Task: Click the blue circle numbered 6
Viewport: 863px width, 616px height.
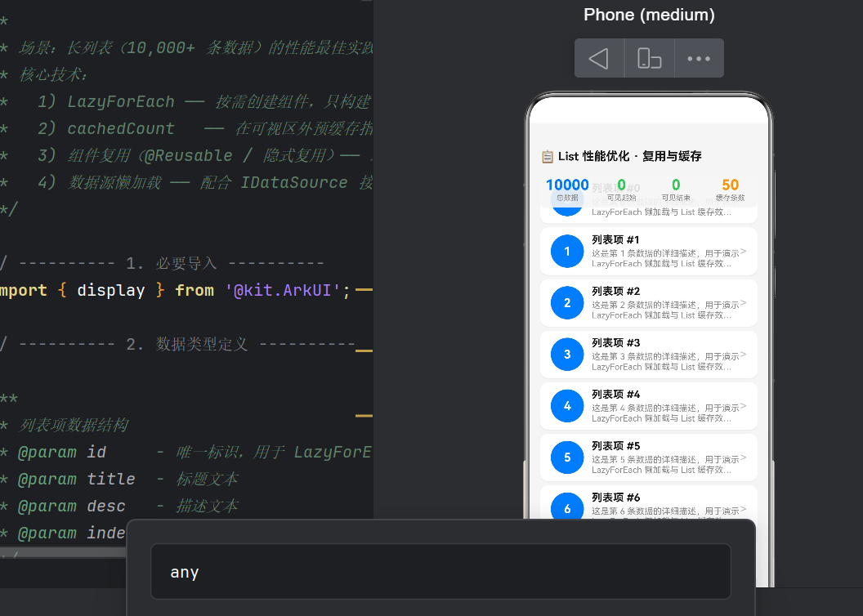Action: pos(567,507)
